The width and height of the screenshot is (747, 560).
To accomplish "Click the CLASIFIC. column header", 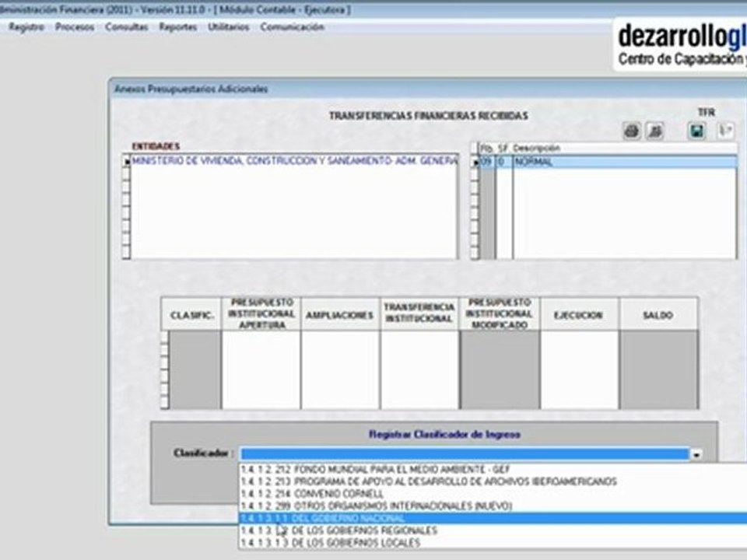I will (x=192, y=315).
